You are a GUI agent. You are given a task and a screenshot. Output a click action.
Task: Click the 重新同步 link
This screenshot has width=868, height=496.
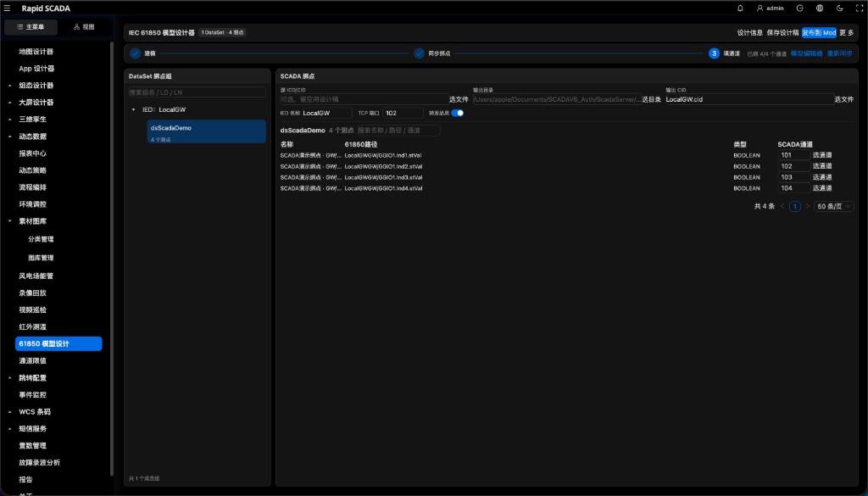pyautogui.click(x=840, y=53)
